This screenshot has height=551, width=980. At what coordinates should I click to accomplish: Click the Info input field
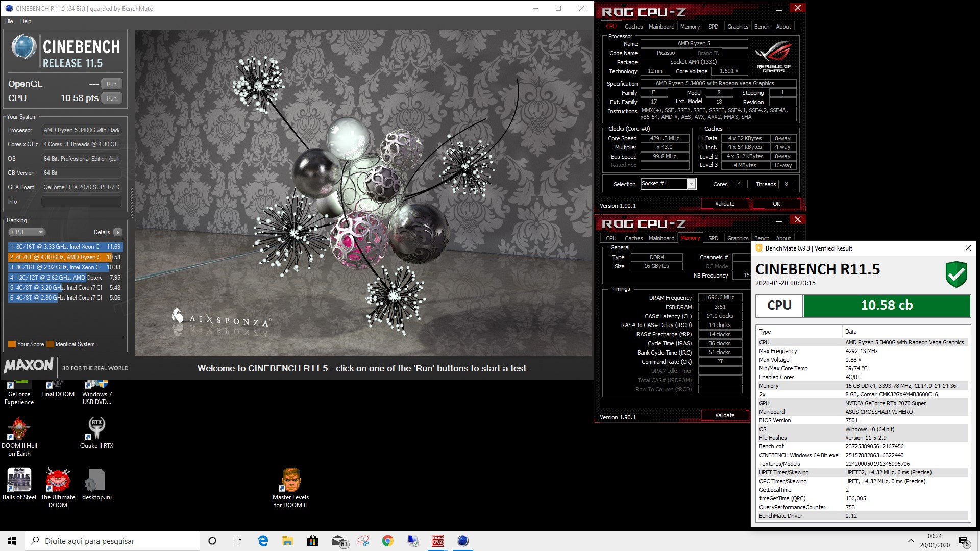(82, 202)
